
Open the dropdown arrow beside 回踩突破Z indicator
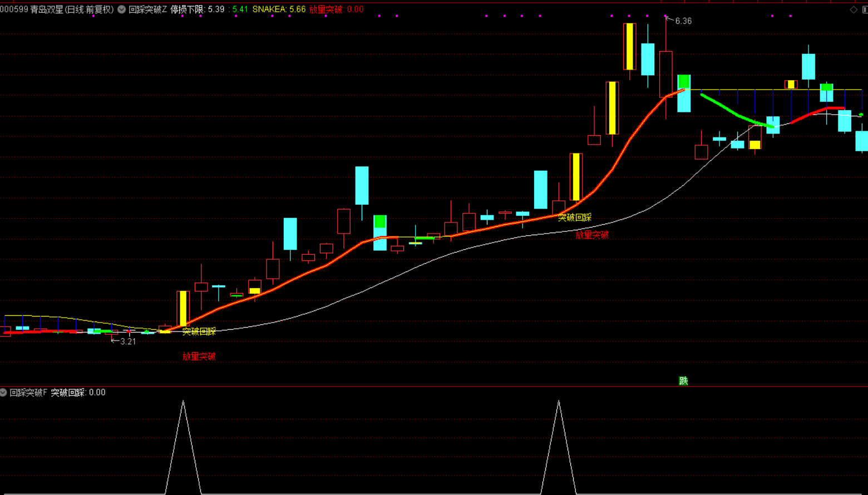click(x=121, y=9)
